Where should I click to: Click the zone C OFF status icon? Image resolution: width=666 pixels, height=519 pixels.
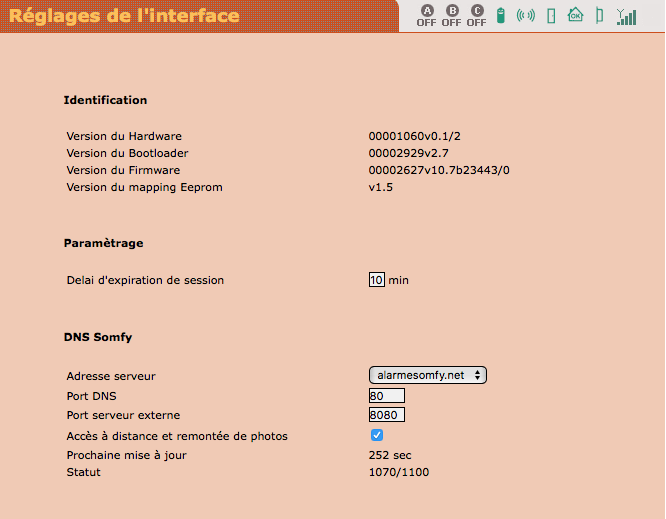[477, 16]
